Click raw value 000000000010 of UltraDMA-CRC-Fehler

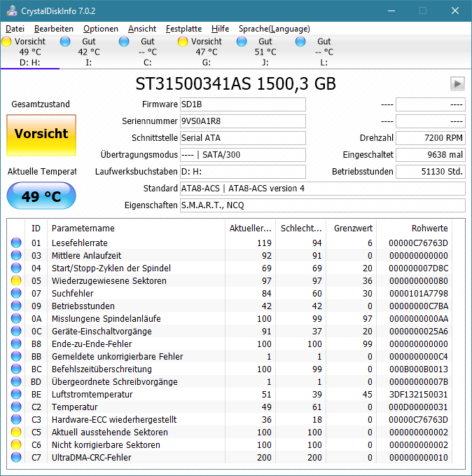[x=419, y=457]
